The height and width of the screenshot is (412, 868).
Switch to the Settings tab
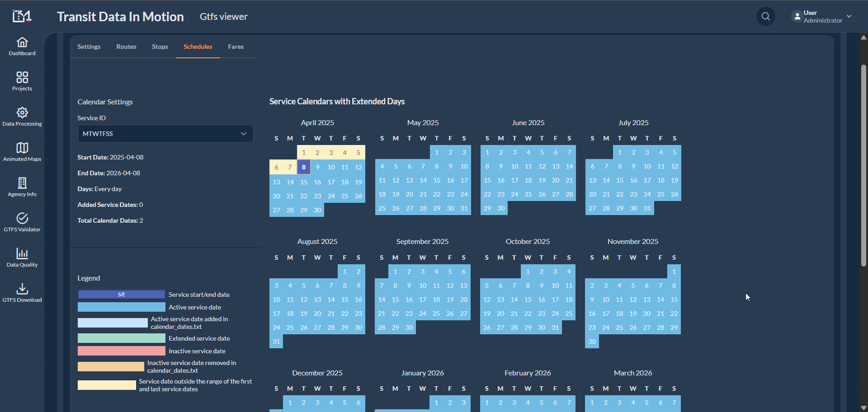pos(89,47)
